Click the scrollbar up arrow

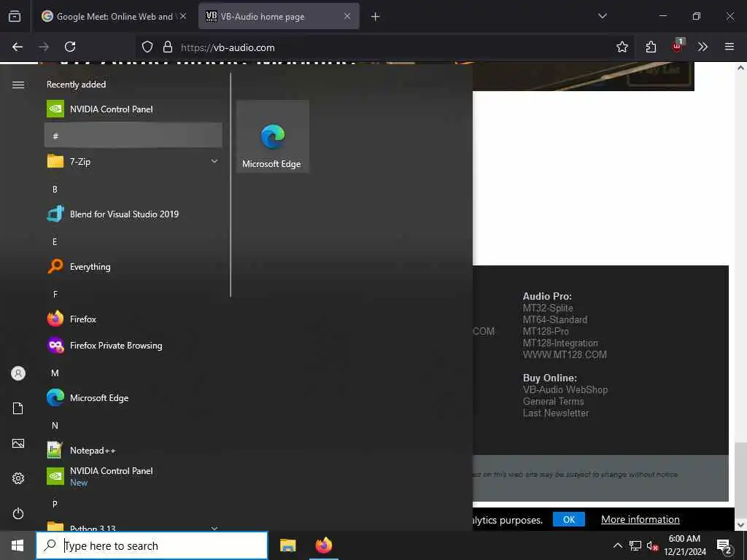(740, 68)
